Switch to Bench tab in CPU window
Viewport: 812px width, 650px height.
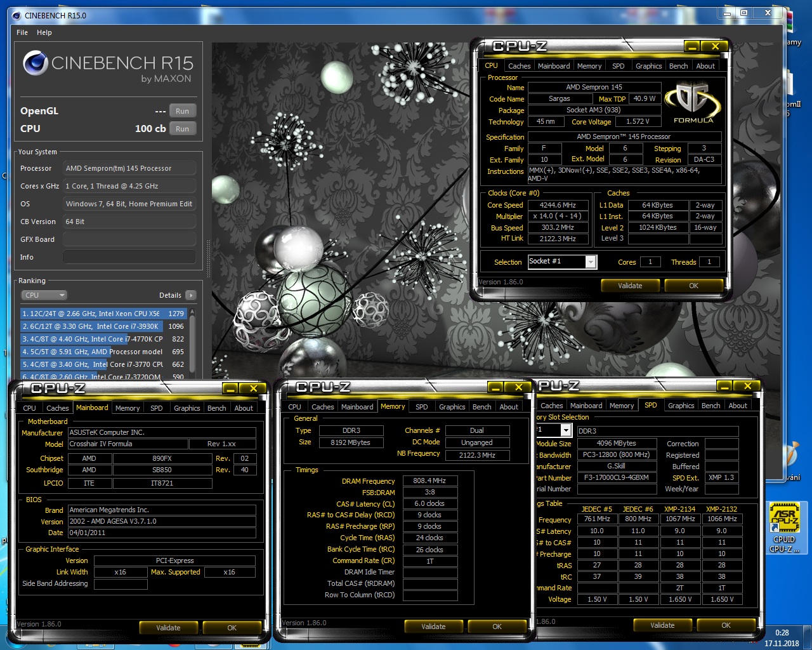(678, 66)
